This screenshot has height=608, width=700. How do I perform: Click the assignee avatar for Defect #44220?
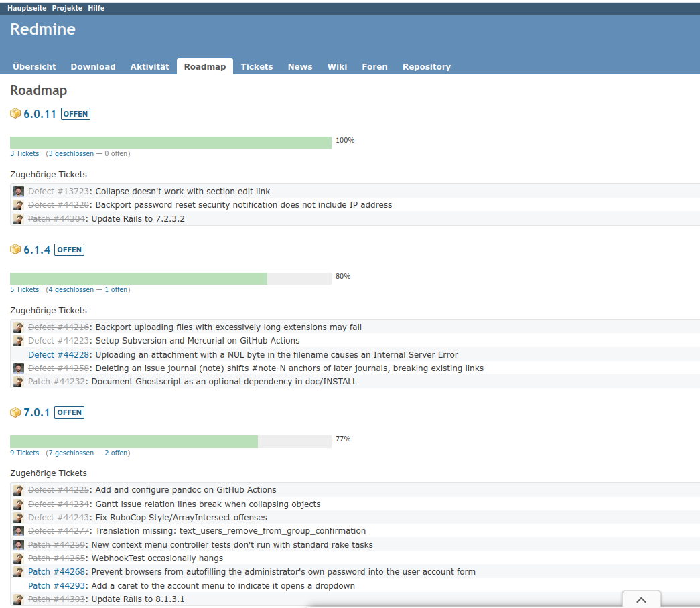(x=18, y=205)
